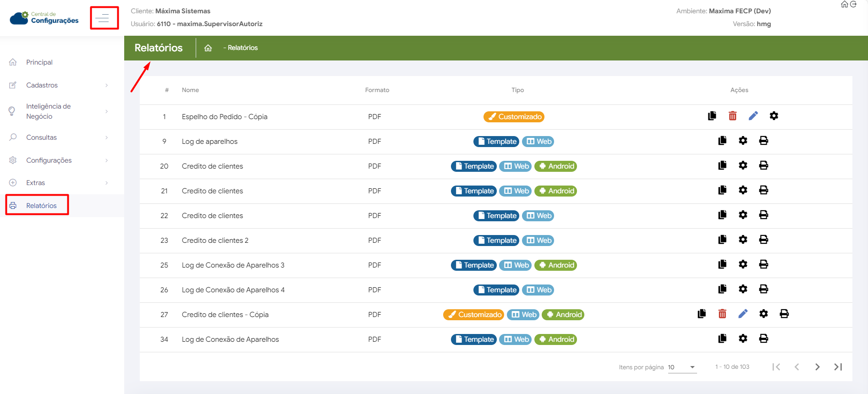Viewport: 868px width, 394px height.
Task: Delete Credito de clientes - Cópia report
Action: coord(722,314)
